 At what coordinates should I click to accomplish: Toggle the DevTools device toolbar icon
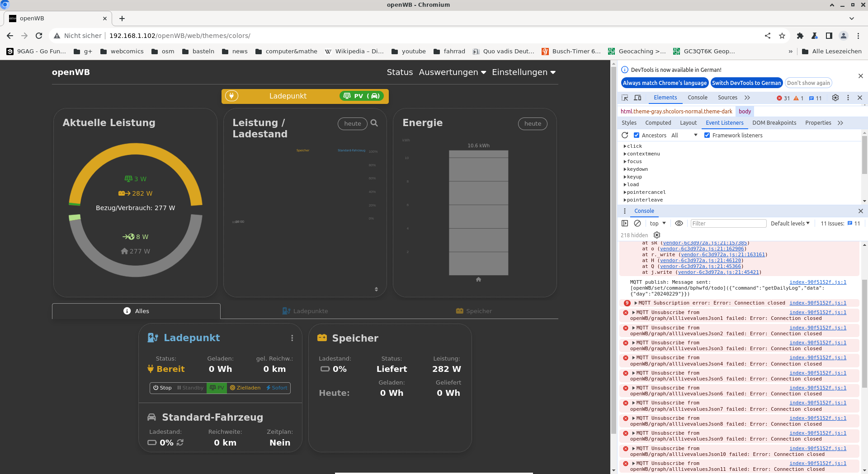[637, 98]
